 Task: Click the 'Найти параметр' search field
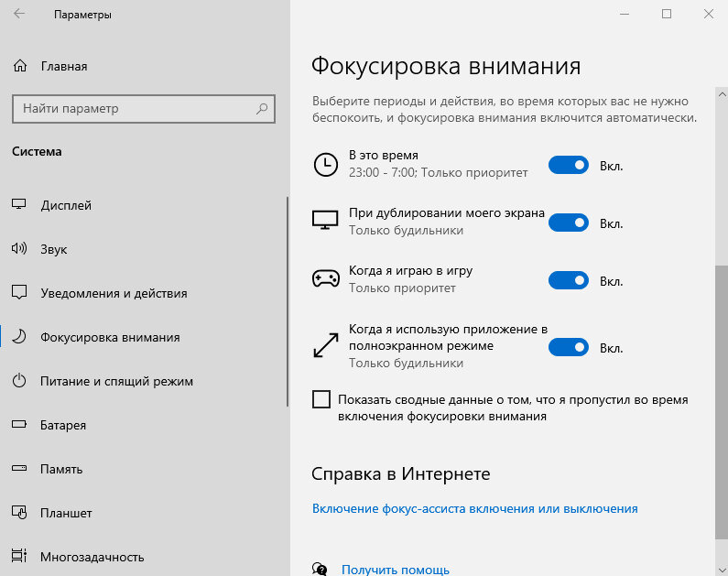click(x=144, y=109)
